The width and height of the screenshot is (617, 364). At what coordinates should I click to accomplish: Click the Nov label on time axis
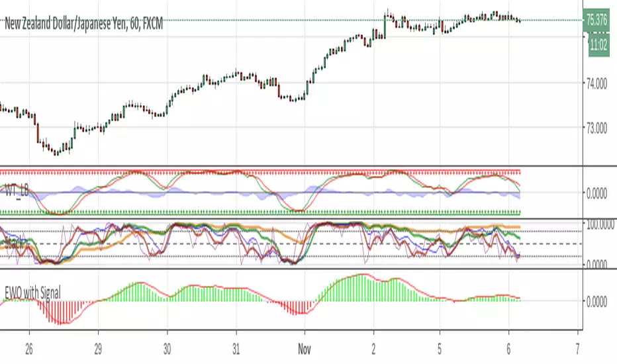click(x=304, y=349)
